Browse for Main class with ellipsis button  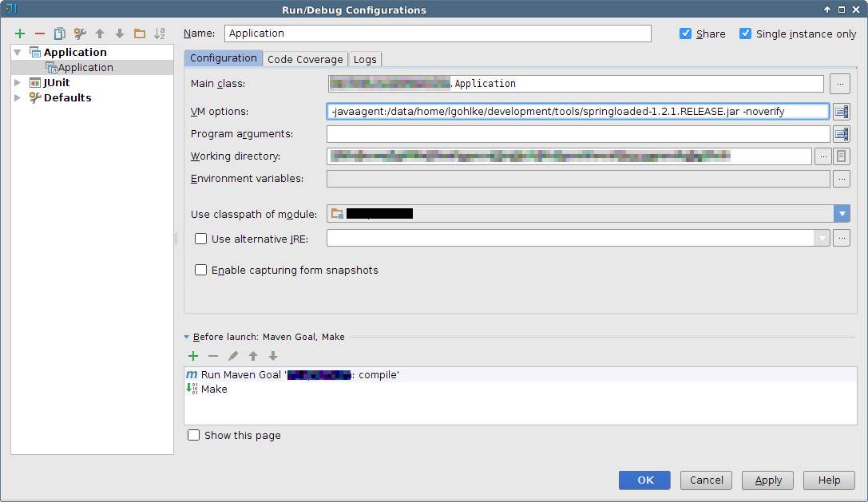tap(840, 84)
